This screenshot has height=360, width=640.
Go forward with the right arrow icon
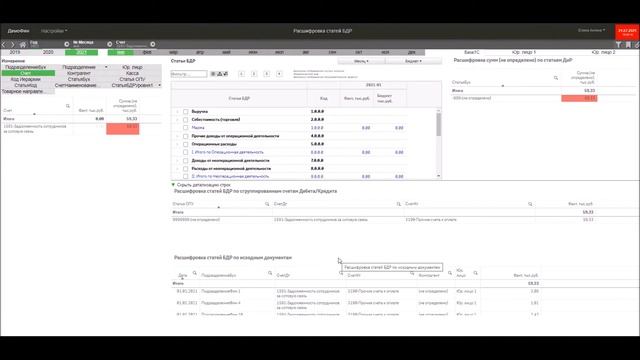13,44
